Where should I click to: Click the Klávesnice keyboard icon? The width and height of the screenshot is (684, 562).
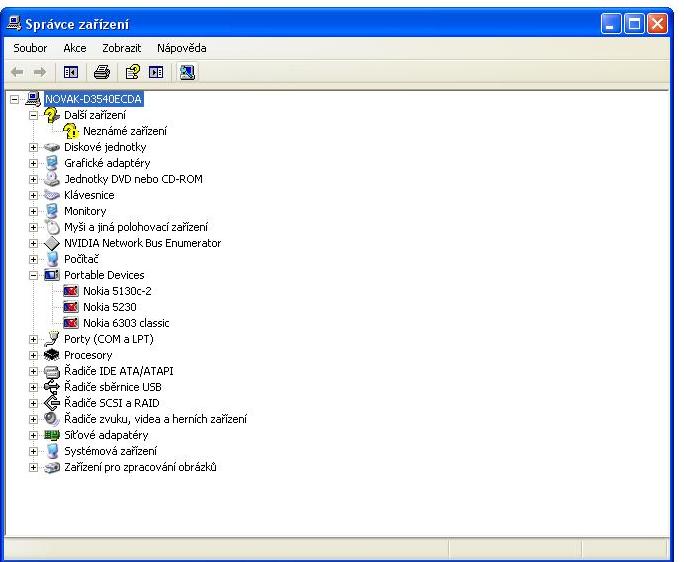point(52,195)
